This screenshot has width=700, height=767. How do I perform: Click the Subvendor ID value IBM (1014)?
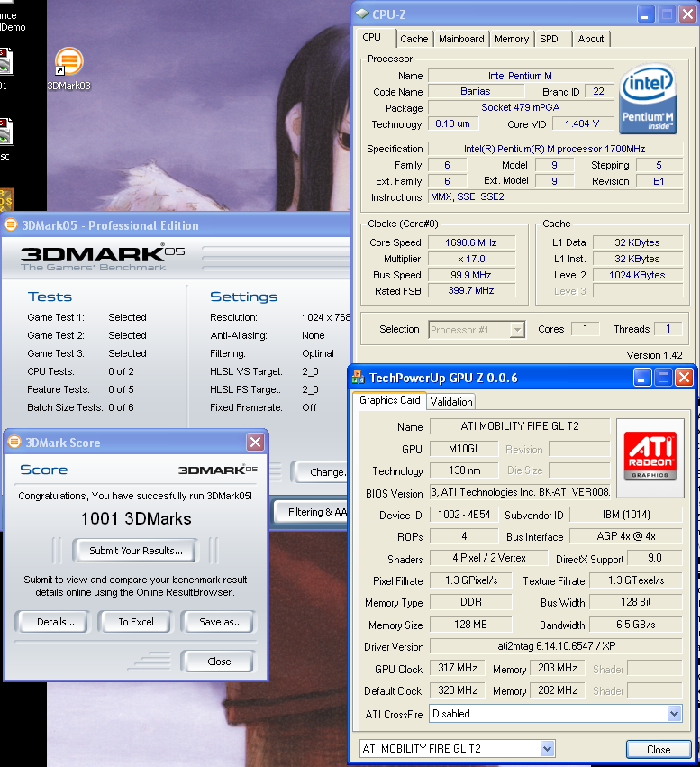click(626, 515)
